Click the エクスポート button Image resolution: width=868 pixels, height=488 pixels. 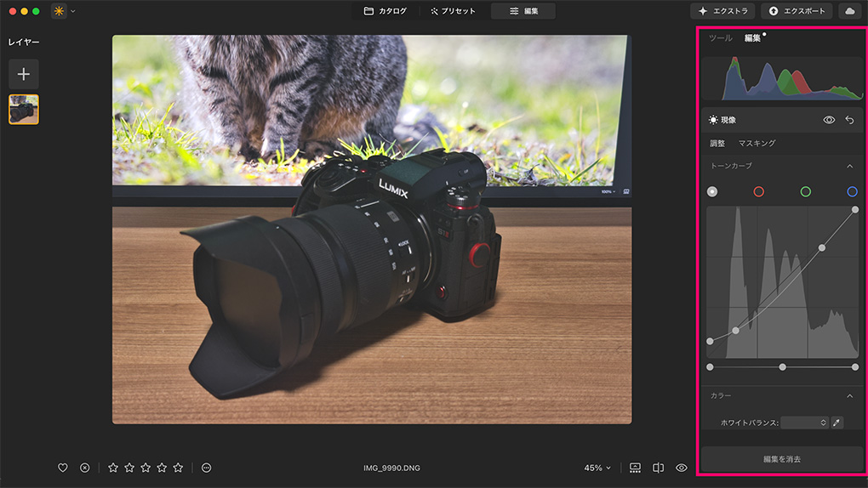[x=797, y=11]
